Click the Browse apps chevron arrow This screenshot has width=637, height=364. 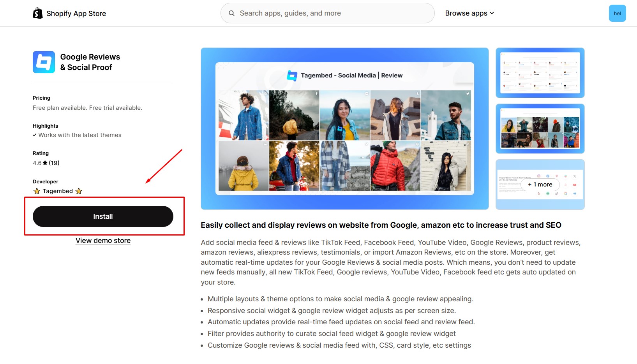[x=492, y=13]
